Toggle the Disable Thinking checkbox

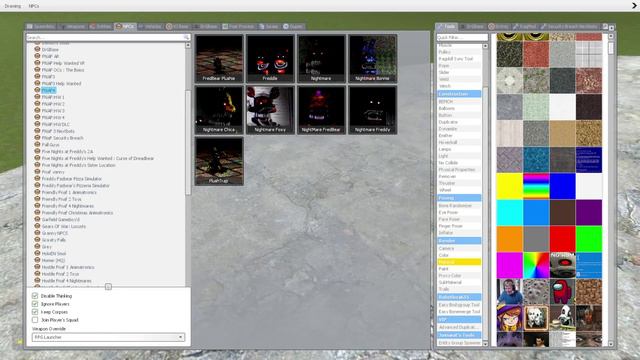[35, 296]
